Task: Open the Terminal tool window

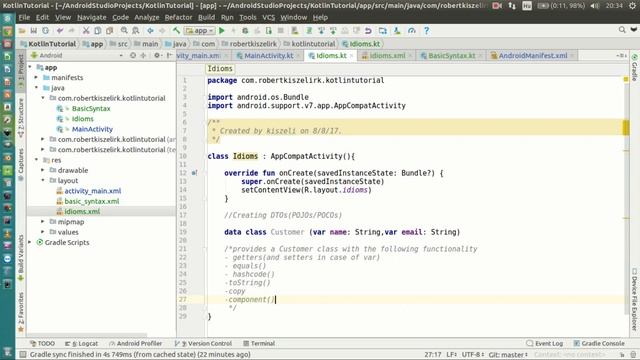Action: point(259,343)
